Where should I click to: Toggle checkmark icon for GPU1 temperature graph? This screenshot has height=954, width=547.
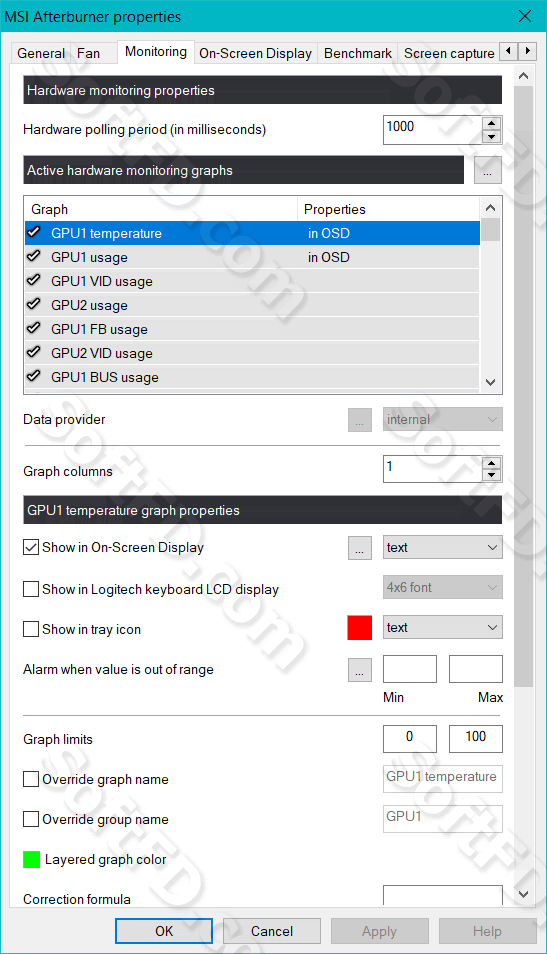coord(33,232)
